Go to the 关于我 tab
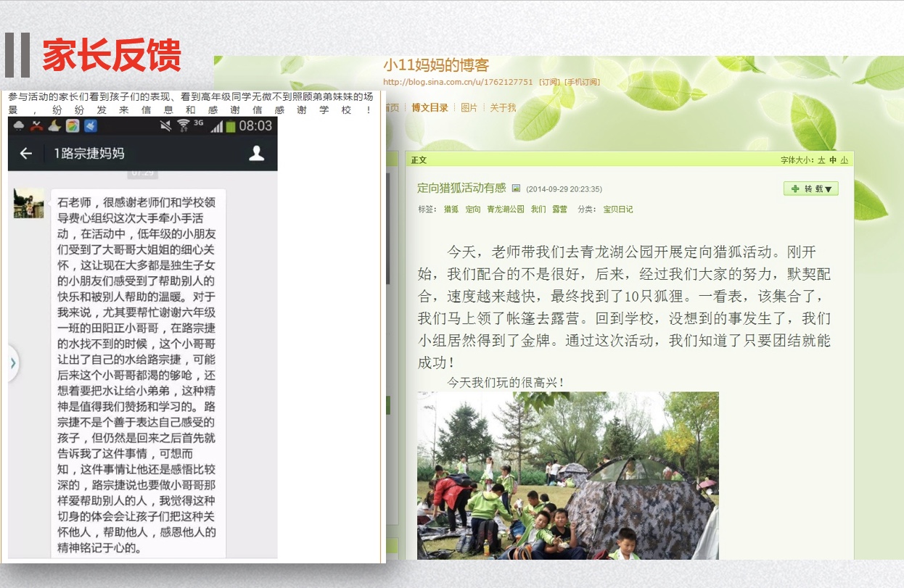904x588 pixels. click(503, 108)
